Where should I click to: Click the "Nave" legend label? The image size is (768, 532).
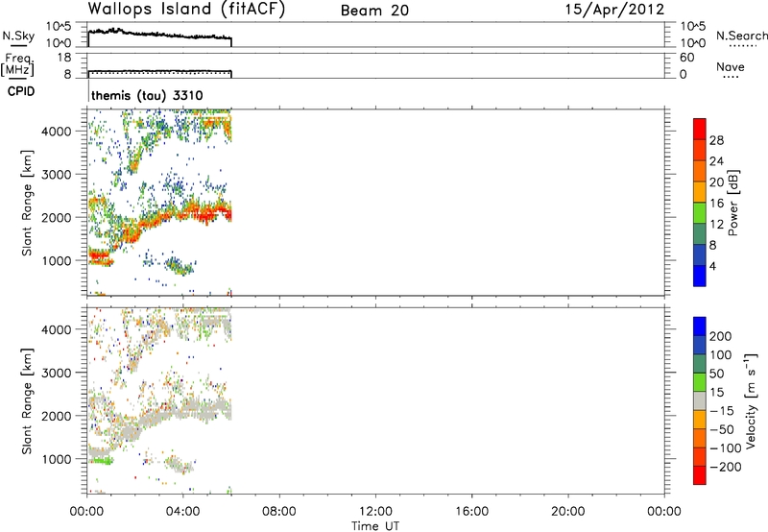coord(731,66)
